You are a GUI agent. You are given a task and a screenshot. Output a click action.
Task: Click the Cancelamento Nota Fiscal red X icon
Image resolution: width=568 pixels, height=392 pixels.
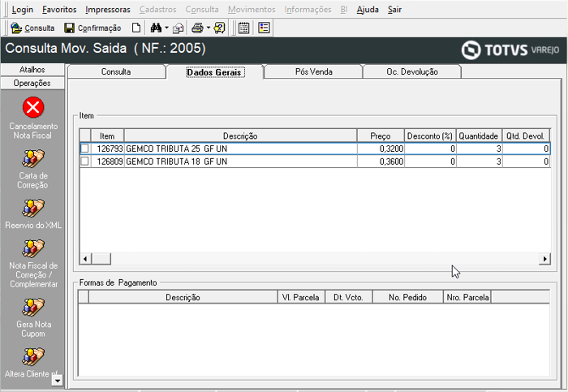pos(33,107)
